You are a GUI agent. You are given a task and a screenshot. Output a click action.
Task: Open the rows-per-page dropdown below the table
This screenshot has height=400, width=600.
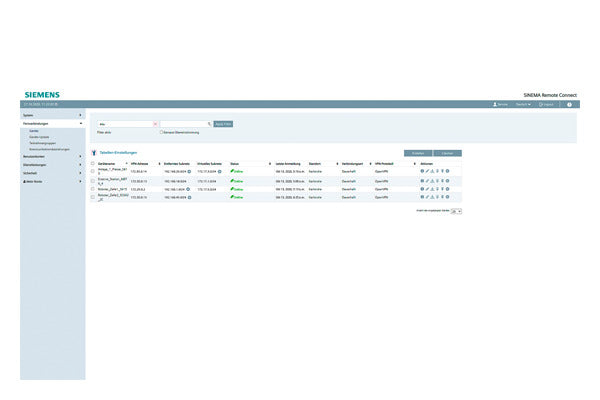[456, 212]
